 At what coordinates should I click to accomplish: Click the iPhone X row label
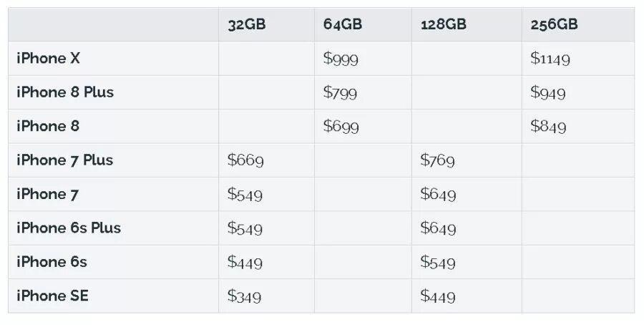pos(48,59)
